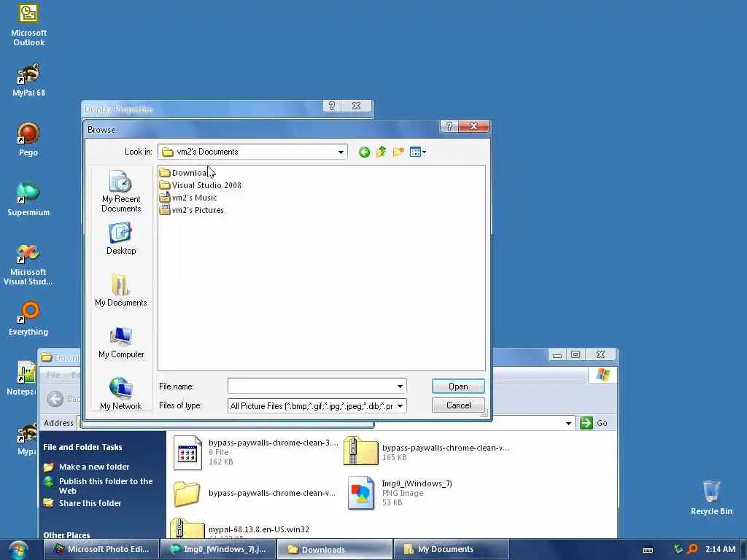Switch to Img0_(Windows_7) taskbar button
This screenshot has height=560, width=747.
point(218,549)
